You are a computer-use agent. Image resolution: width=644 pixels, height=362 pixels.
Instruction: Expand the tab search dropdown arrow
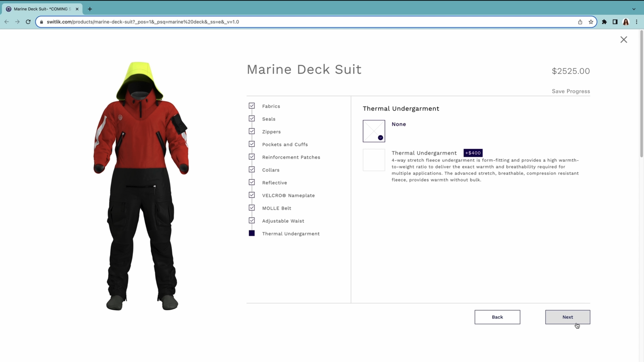coord(634,9)
